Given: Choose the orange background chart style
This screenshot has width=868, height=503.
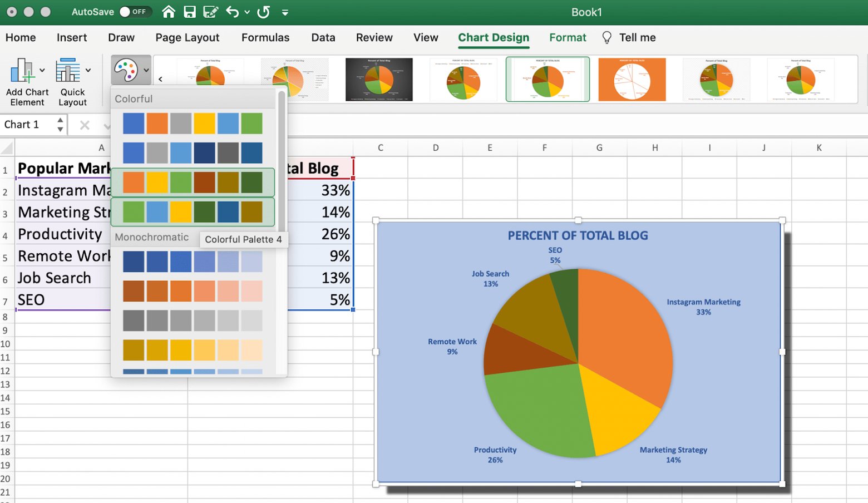Looking at the screenshot, I should click(632, 79).
